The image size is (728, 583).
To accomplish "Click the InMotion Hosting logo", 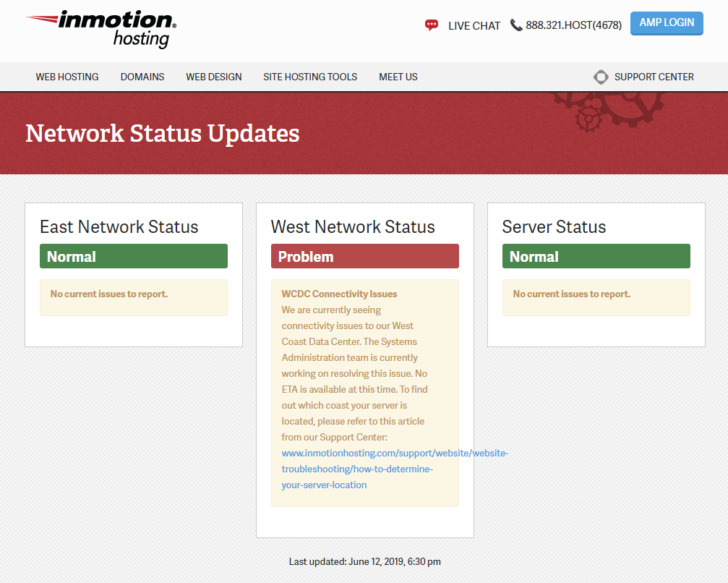I will 100,29.
